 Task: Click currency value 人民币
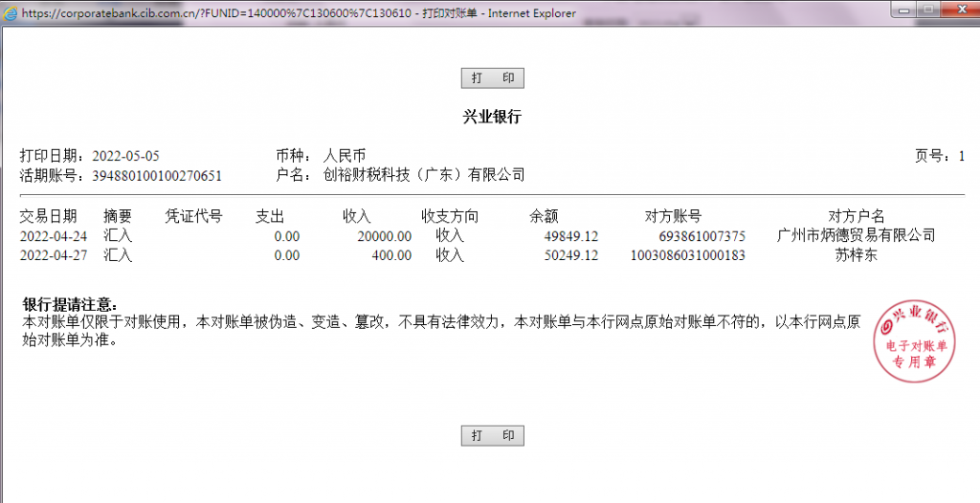[345, 156]
